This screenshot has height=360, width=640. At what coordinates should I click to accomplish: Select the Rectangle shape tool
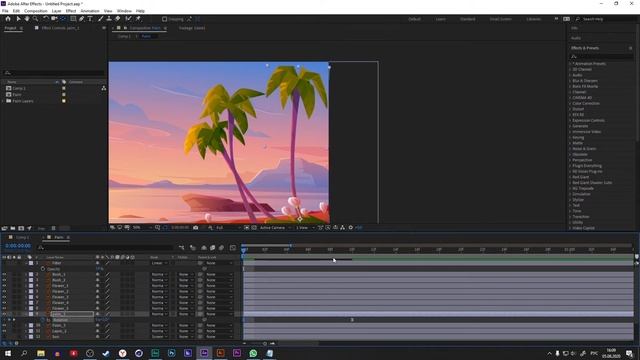(x=73, y=19)
